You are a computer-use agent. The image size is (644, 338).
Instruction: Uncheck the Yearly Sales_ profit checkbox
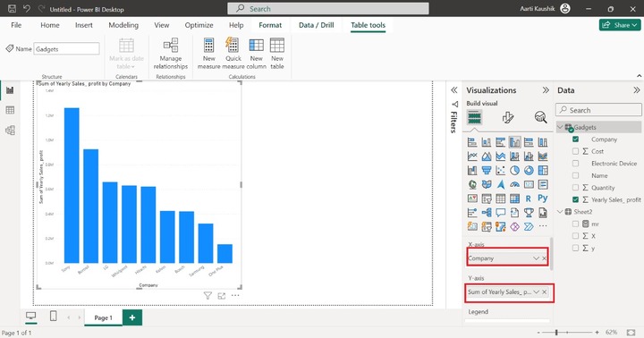(575, 199)
